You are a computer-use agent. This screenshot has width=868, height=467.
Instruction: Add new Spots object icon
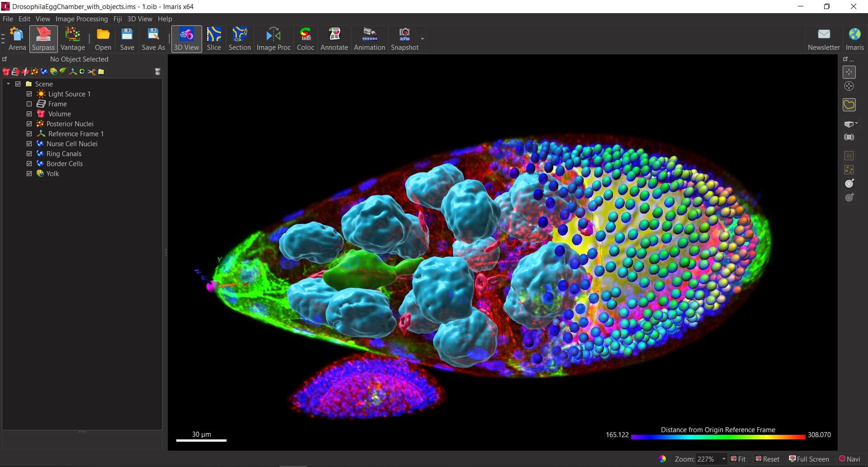click(34, 71)
